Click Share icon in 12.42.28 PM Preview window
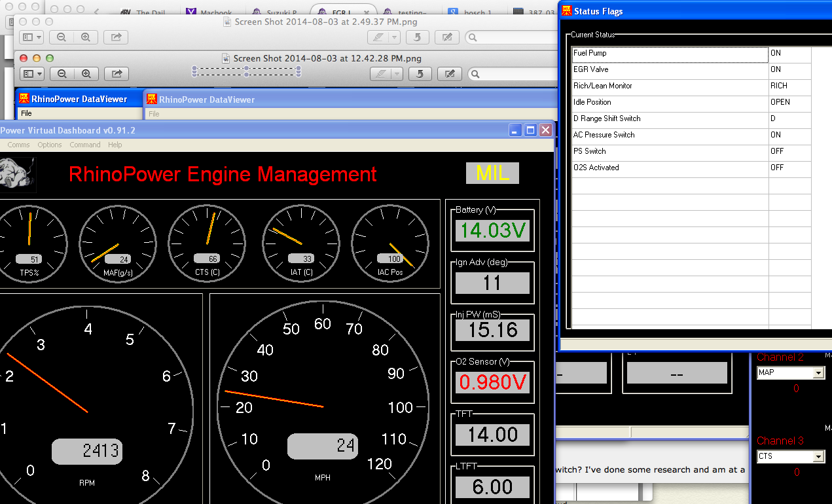832x504 pixels. pyautogui.click(x=117, y=74)
